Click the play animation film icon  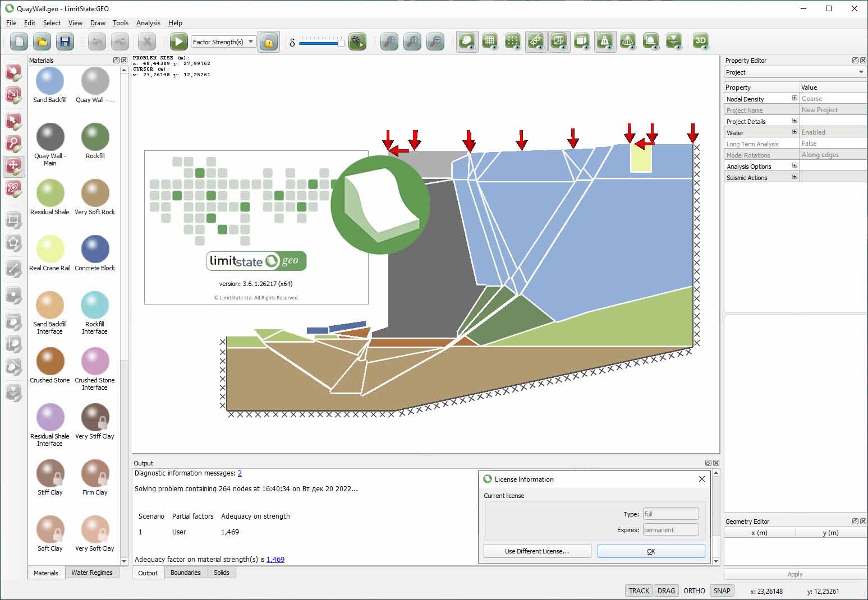click(x=357, y=41)
